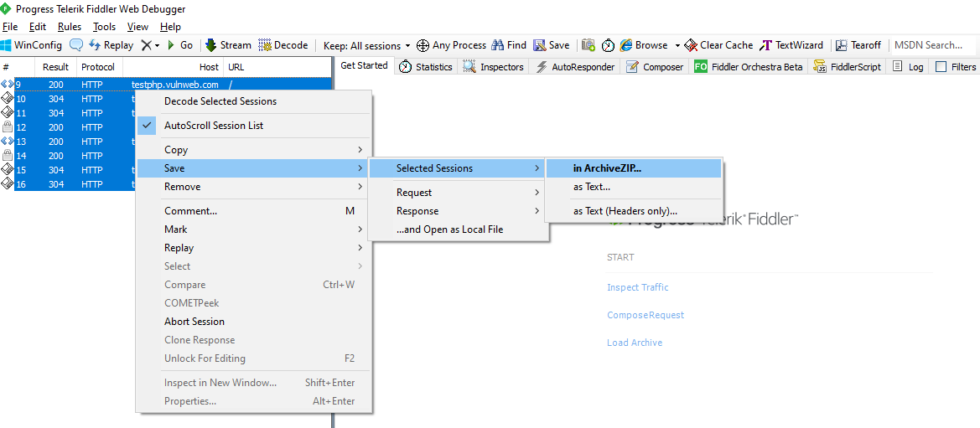Select session 9 testphp.vulnweb.com row

(x=166, y=85)
